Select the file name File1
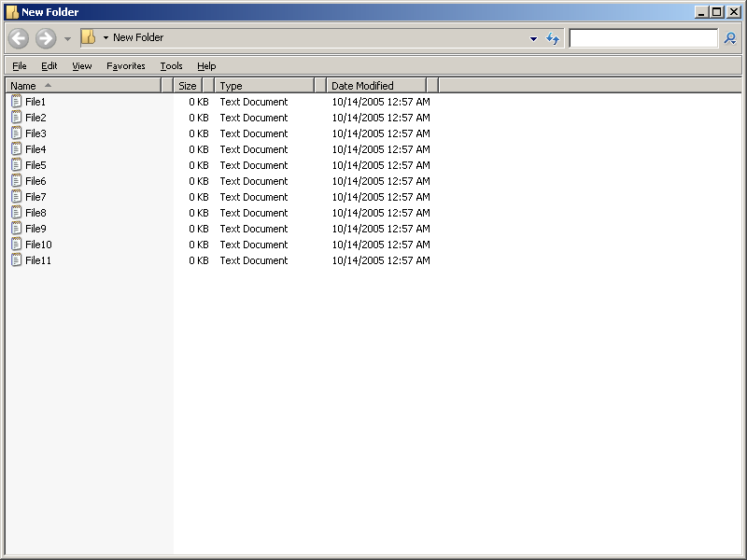 click(35, 102)
